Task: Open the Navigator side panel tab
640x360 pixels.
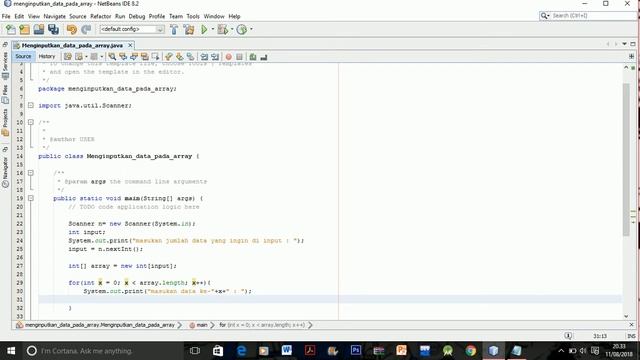Action: tap(5, 171)
